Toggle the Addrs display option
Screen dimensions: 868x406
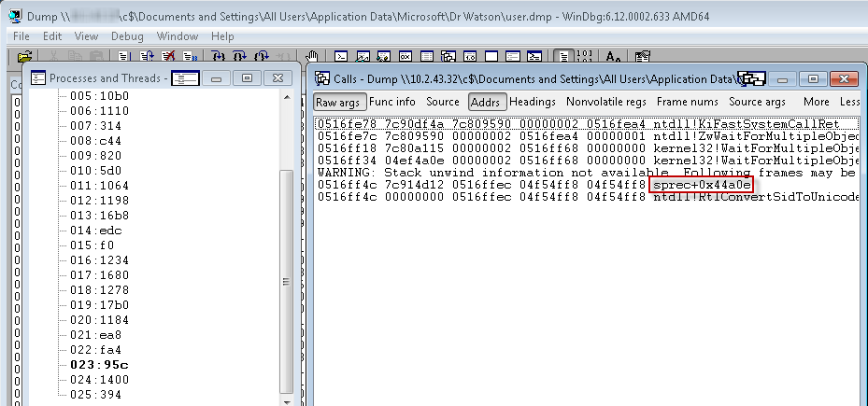click(x=486, y=102)
